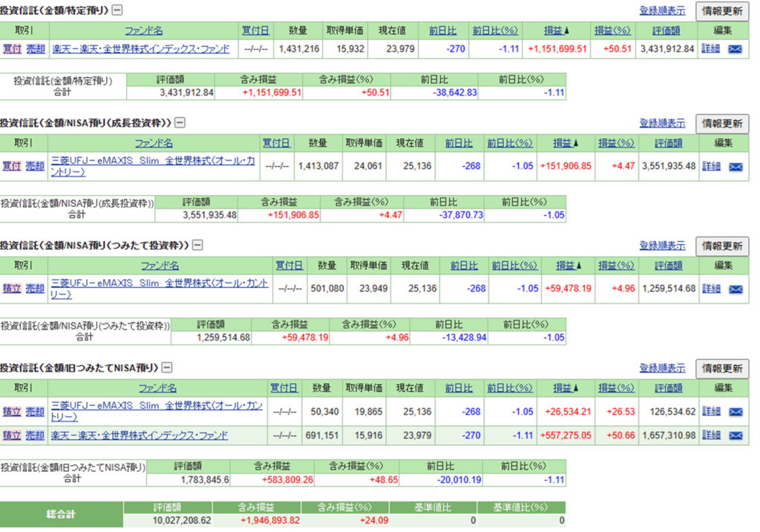
Task: Open 登録順表示 link in NISAつみたて投資枠 section
Action: click(662, 246)
